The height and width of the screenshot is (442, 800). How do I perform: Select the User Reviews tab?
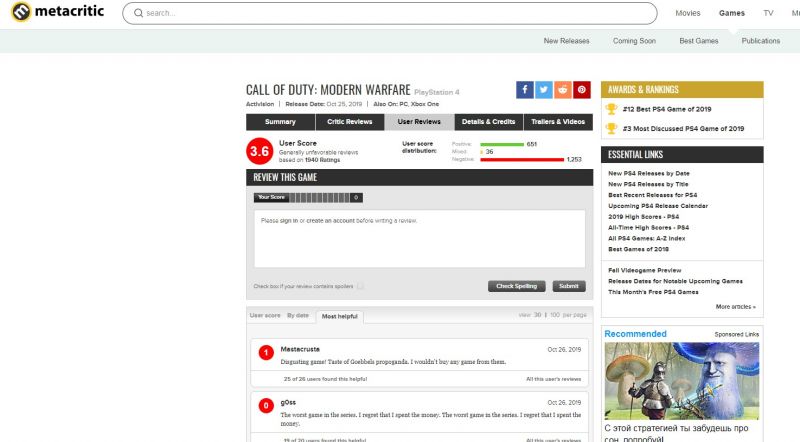[419, 122]
